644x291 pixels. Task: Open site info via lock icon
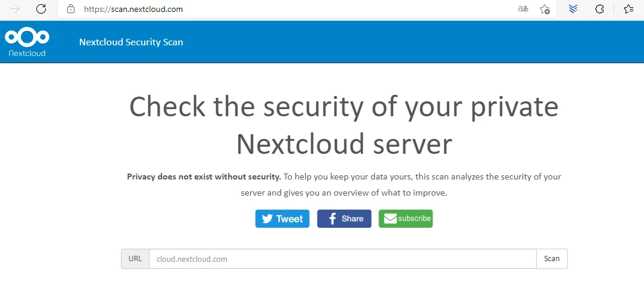(71, 9)
